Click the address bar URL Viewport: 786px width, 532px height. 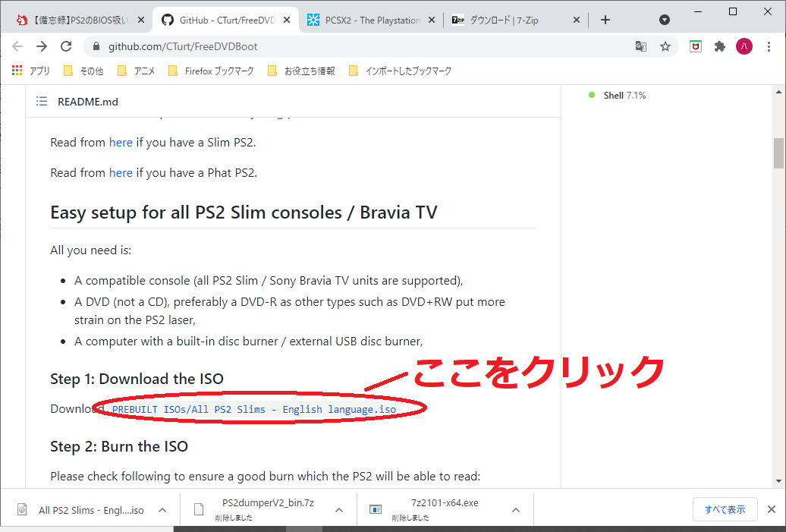coord(182,46)
